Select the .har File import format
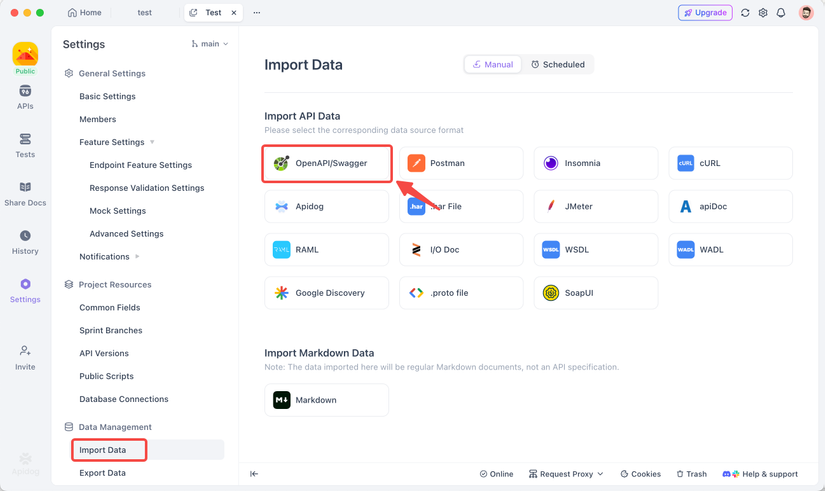 point(461,206)
